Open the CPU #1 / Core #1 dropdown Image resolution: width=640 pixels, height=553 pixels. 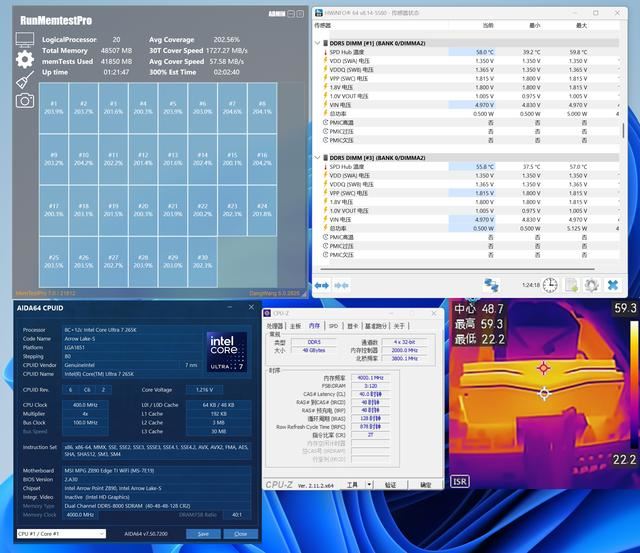pos(61,534)
